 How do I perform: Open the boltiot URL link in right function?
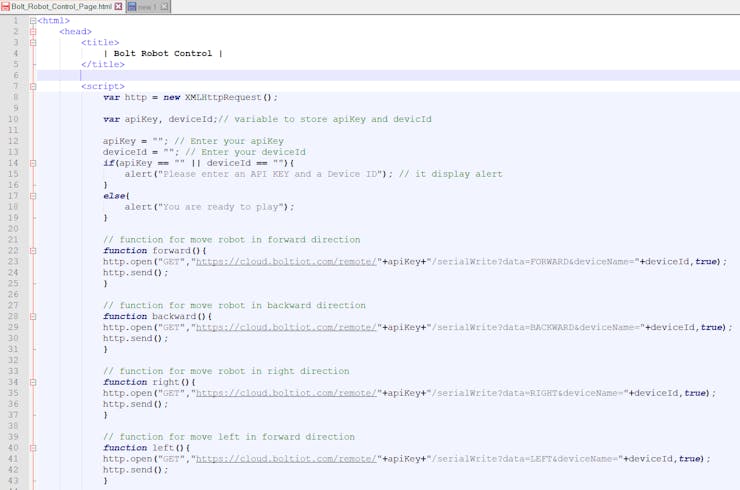(x=286, y=393)
